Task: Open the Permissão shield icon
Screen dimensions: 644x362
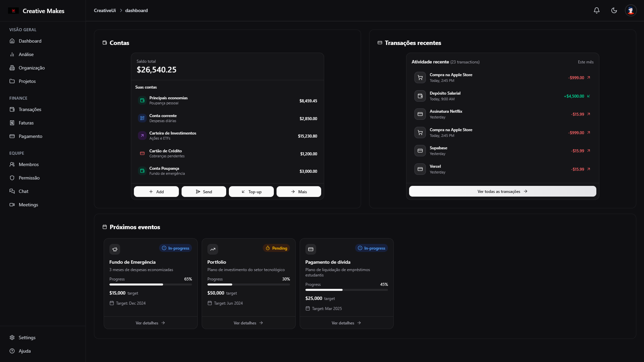Action: tap(12, 178)
